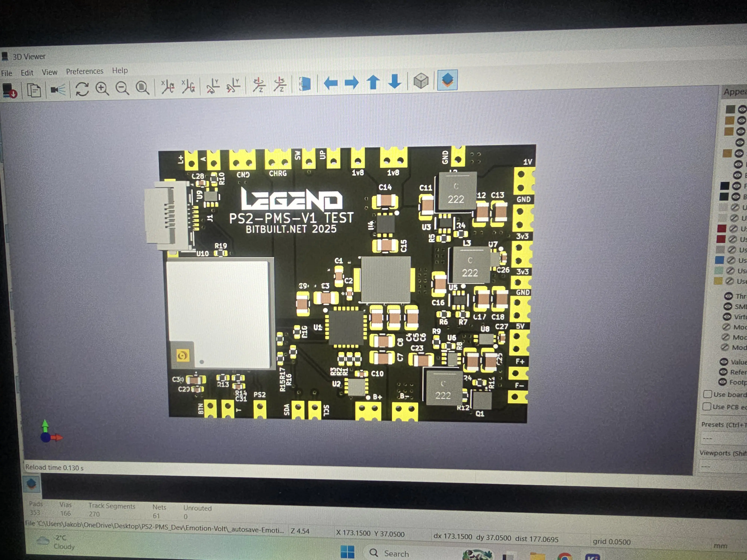Open the Preferences menu
Image resolution: width=747 pixels, height=560 pixels.
pos(84,71)
